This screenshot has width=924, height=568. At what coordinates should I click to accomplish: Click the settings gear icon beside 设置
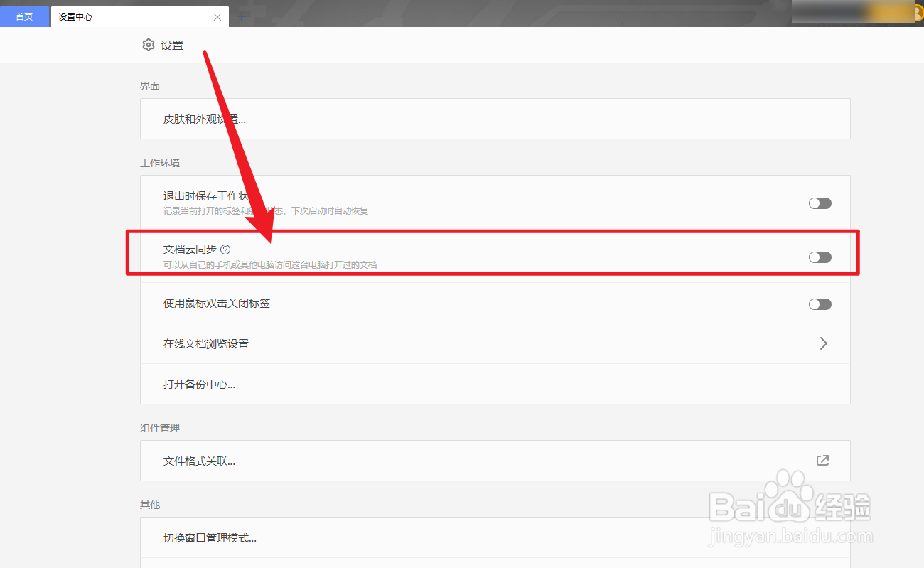[x=148, y=44]
